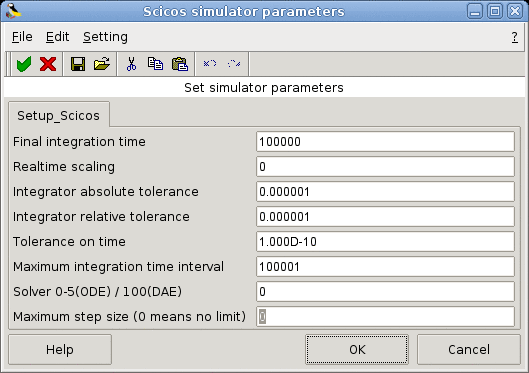Screen dimensions: 529x373
Task: Click the Scicos bird icon in title bar
Action: pos(13,11)
